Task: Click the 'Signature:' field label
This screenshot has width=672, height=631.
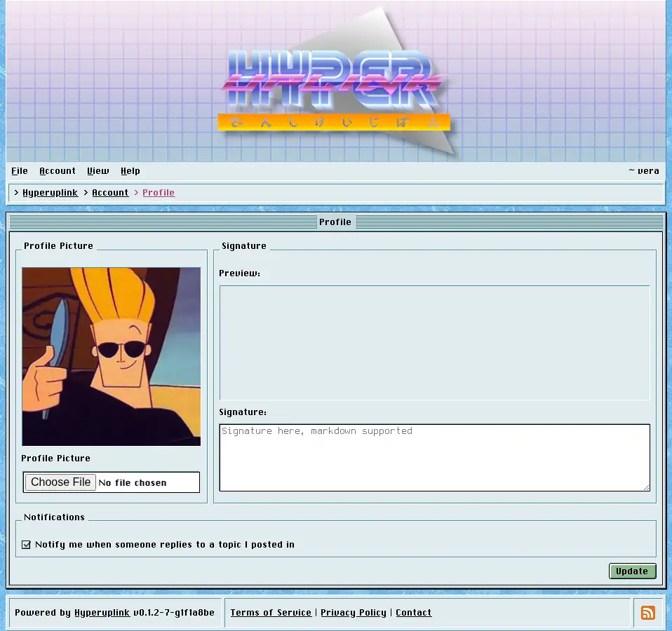Action: [243, 412]
